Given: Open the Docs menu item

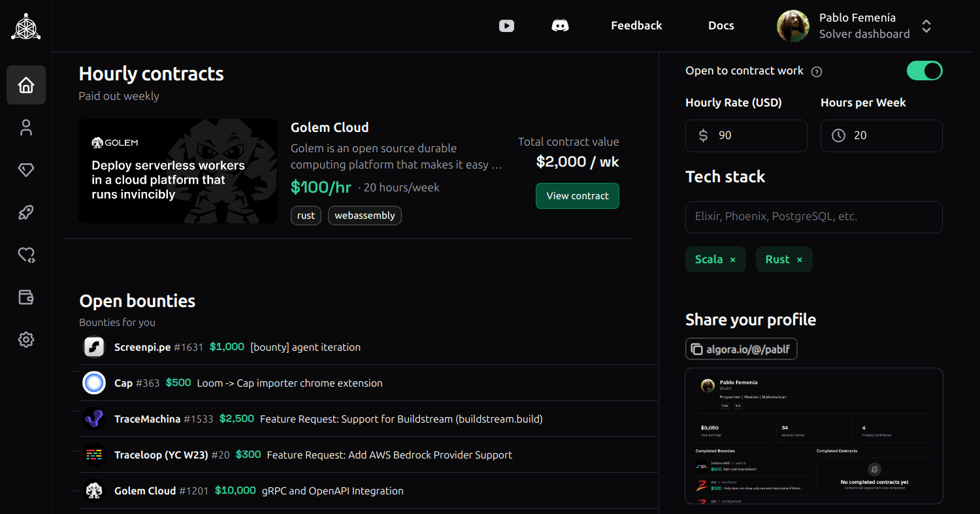Looking at the screenshot, I should point(721,25).
